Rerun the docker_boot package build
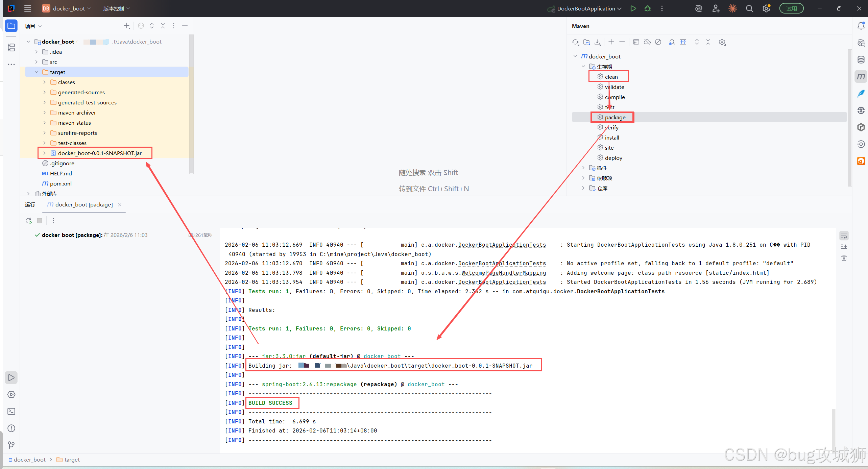The width and height of the screenshot is (868, 469). [29, 221]
